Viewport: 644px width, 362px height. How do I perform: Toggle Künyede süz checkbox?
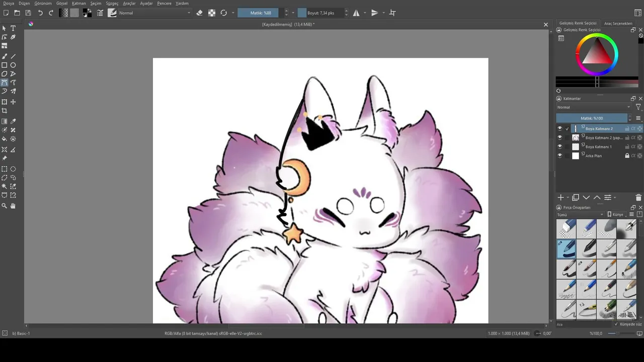pos(616,324)
